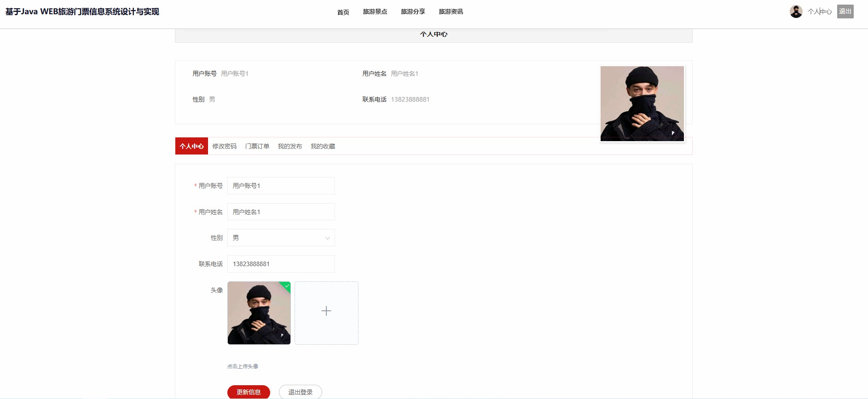Focus the 联系电话 input field
Viewport: 868px width, 399px height.
point(281,264)
